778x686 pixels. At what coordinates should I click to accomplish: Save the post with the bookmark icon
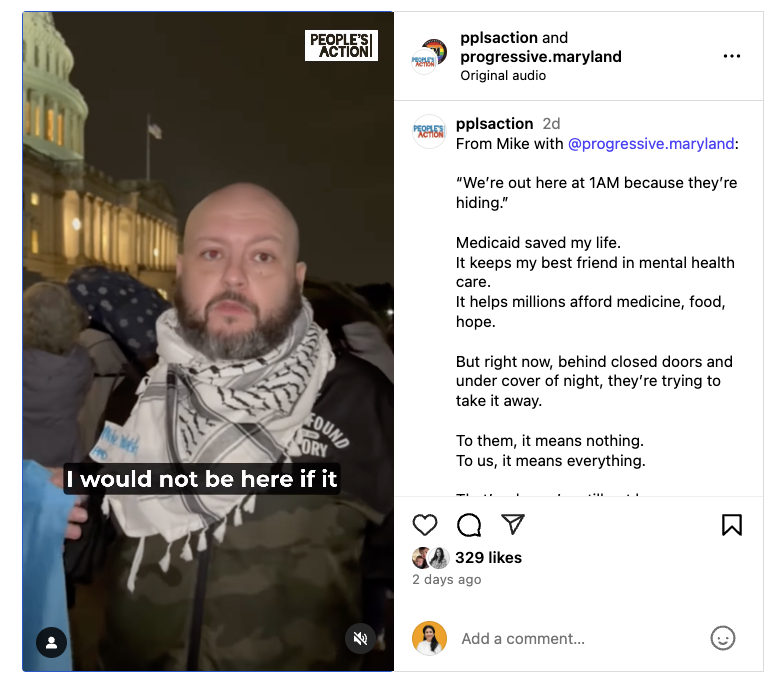tap(731, 525)
